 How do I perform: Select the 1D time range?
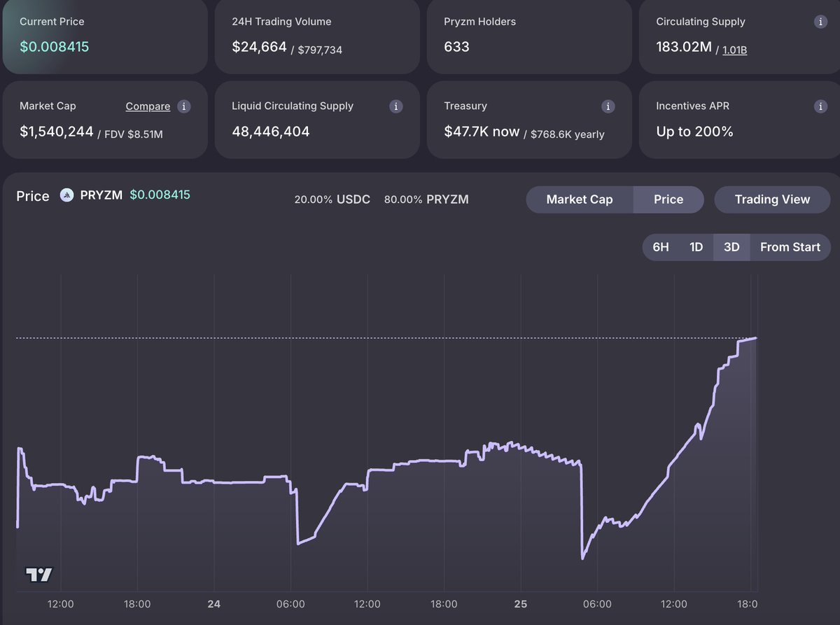click(x=696, y=247)
